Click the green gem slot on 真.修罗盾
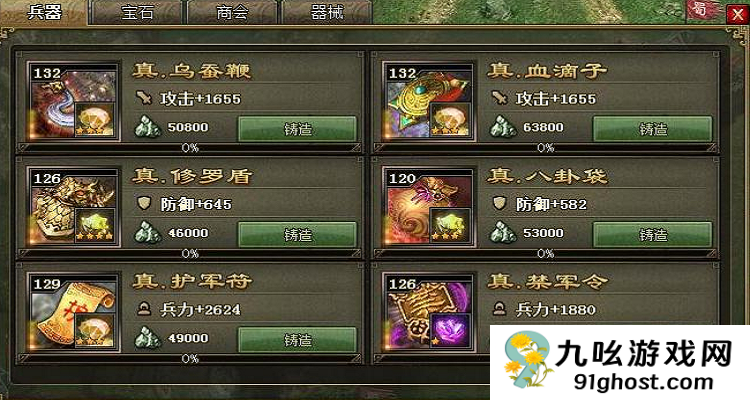Screen dimensions: 750x400 (95, 225)
